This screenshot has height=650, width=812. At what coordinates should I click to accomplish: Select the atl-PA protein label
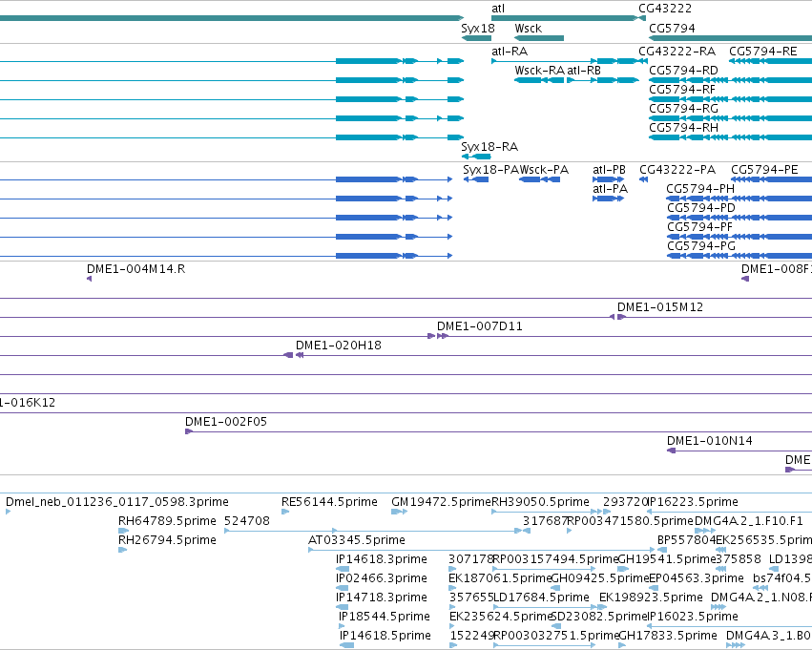coord(610,189)
